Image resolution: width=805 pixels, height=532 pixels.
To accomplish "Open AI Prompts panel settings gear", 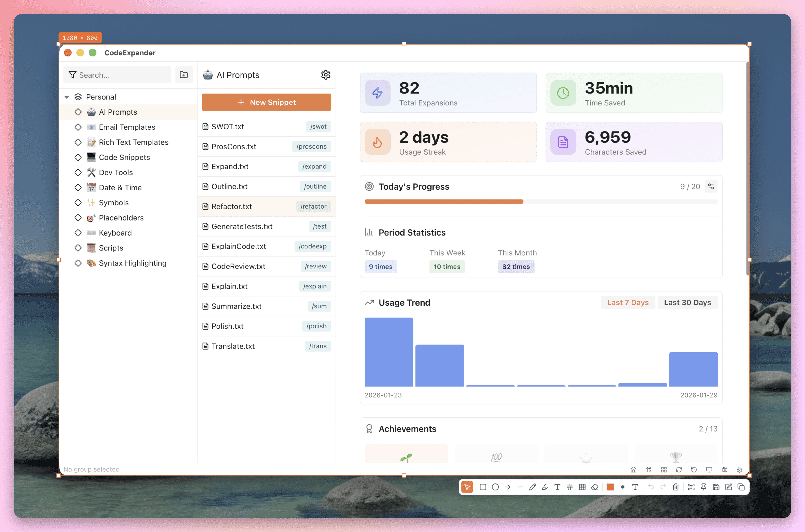I will pos(326,75).
